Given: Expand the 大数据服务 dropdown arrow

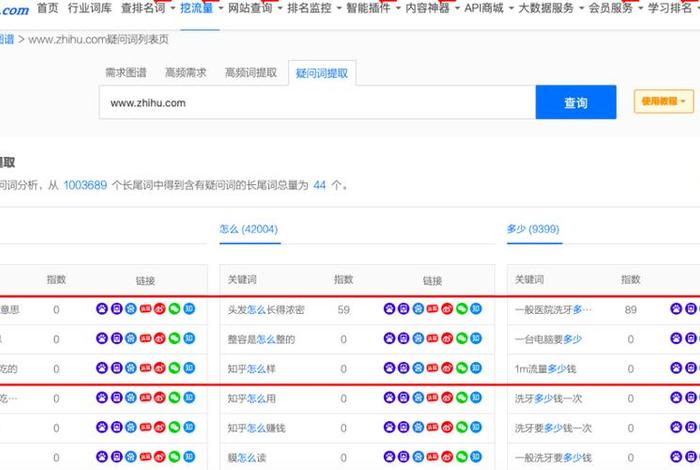Looking at the screenshot, I should [x=581, y=8].
